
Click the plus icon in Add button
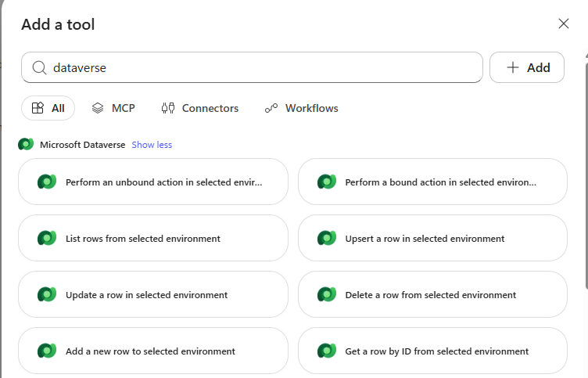click(x=513, y=67)
